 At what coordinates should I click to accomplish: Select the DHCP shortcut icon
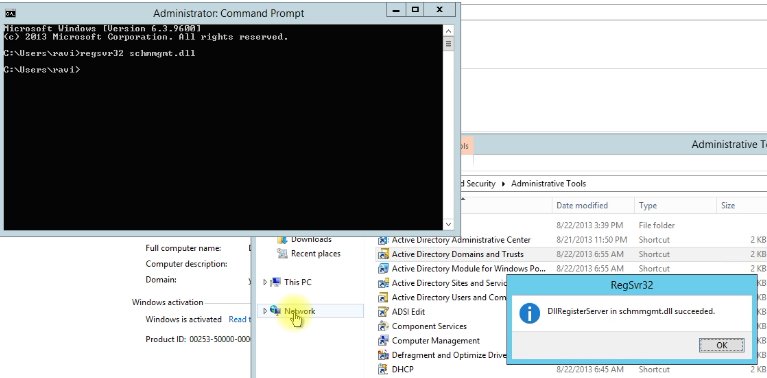coord(383,369)
